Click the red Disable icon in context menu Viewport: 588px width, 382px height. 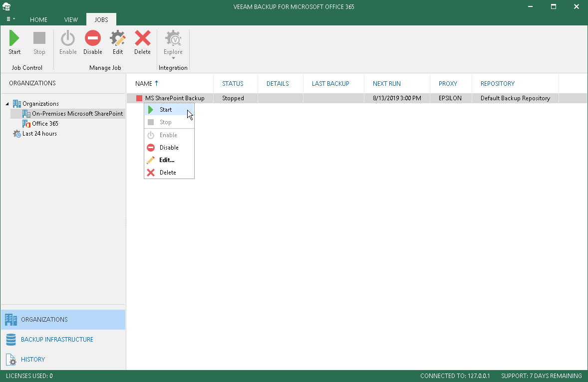[x=151, y=148]
